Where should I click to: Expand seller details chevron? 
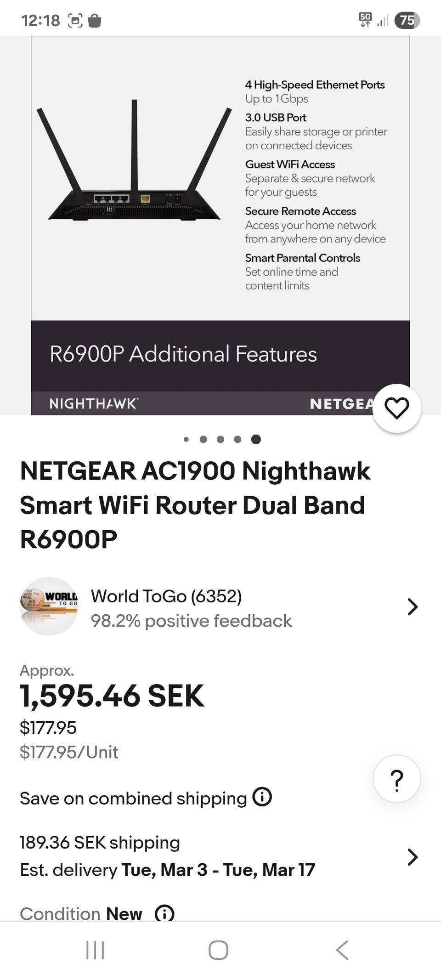click(x=412, y=607)
